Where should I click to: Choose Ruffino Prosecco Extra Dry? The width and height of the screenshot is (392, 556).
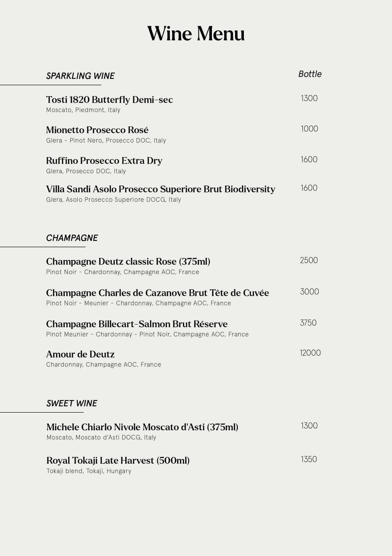(x=104, y=160)
